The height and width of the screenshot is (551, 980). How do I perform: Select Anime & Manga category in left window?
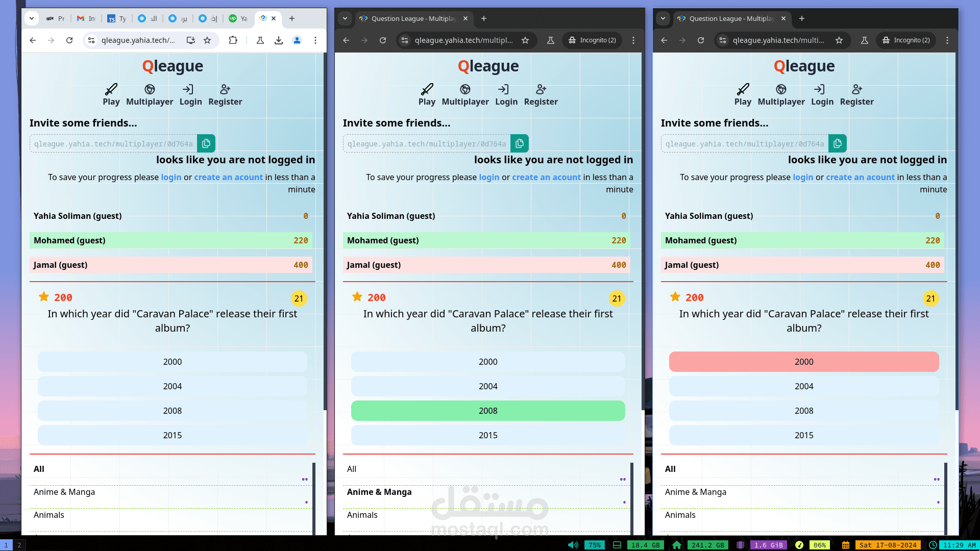point(64,492)
